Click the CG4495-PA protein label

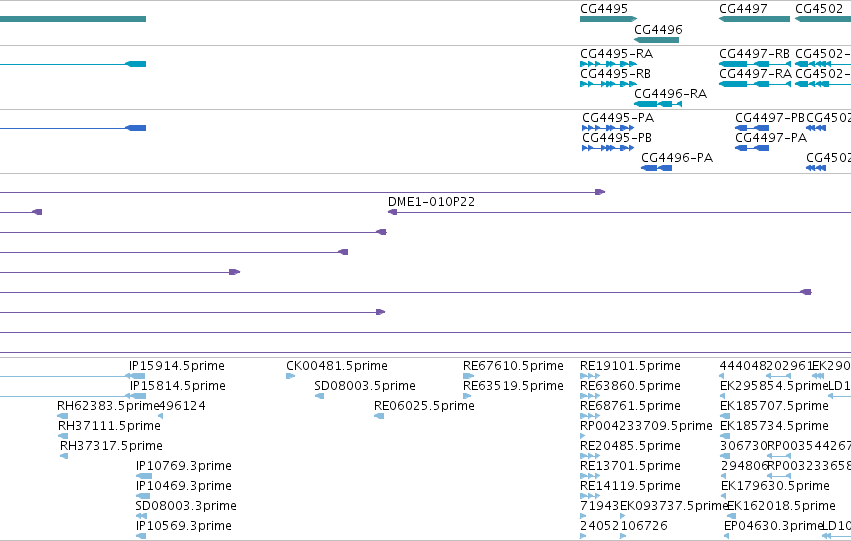tap(618, 118)
